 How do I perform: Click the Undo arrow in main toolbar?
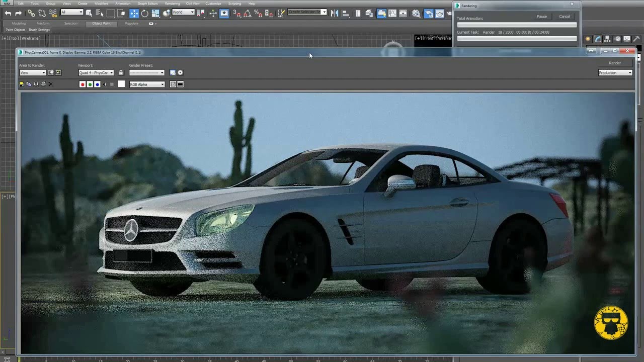click(x=8, y=13)
